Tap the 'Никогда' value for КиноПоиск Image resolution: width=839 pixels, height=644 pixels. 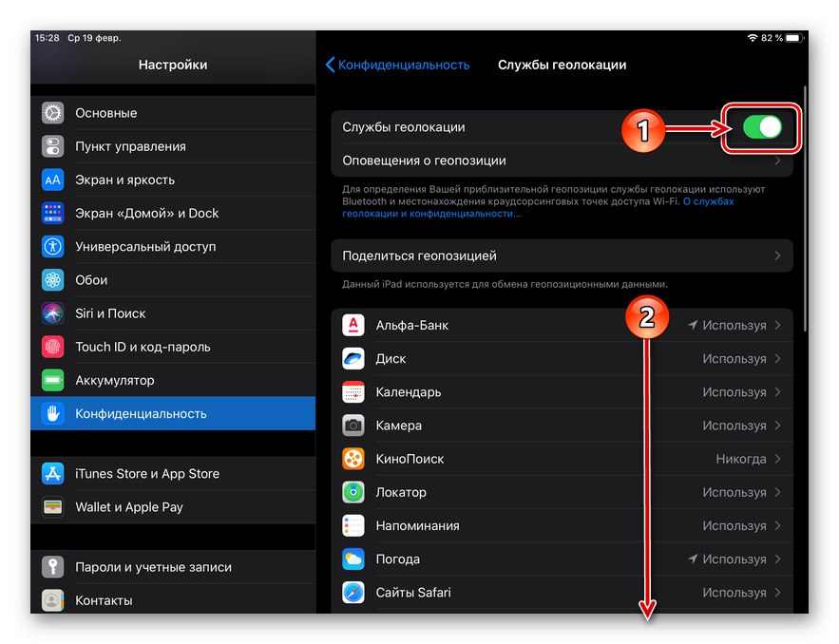click(740, 459)
